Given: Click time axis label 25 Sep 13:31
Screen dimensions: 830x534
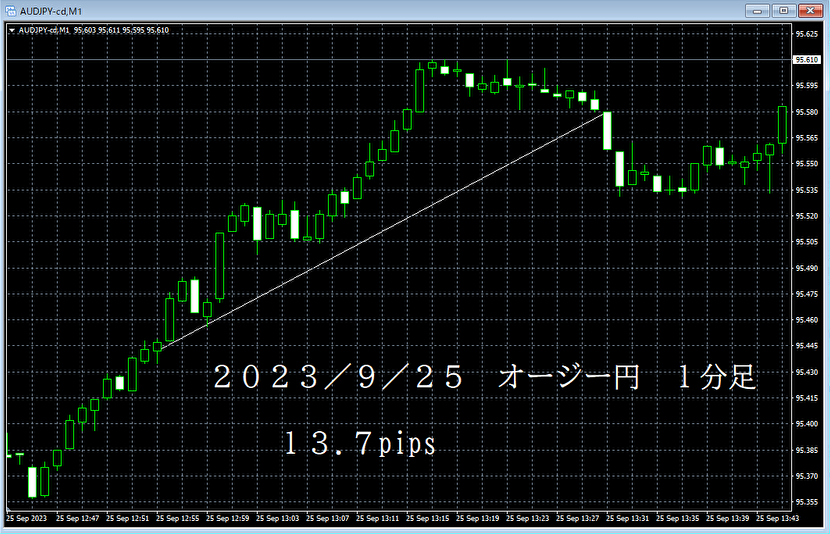Looking at the screenshot, I should pyautogui.click(x=627, y=519).
